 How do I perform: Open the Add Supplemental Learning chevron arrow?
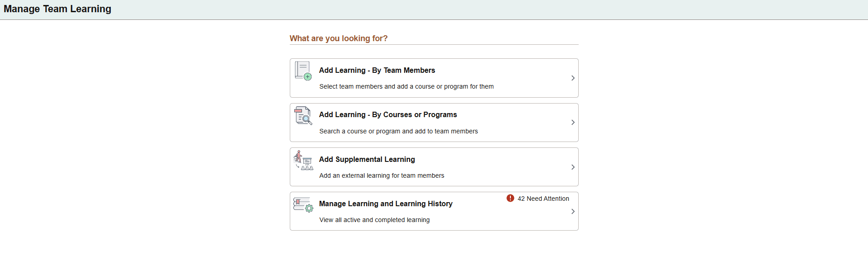click(573, 167)
